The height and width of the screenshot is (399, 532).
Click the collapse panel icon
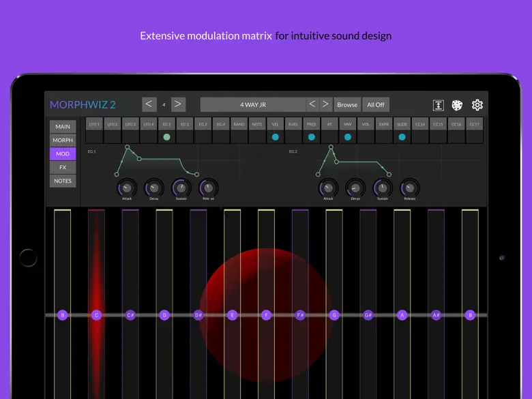click(x=439, y=105)
